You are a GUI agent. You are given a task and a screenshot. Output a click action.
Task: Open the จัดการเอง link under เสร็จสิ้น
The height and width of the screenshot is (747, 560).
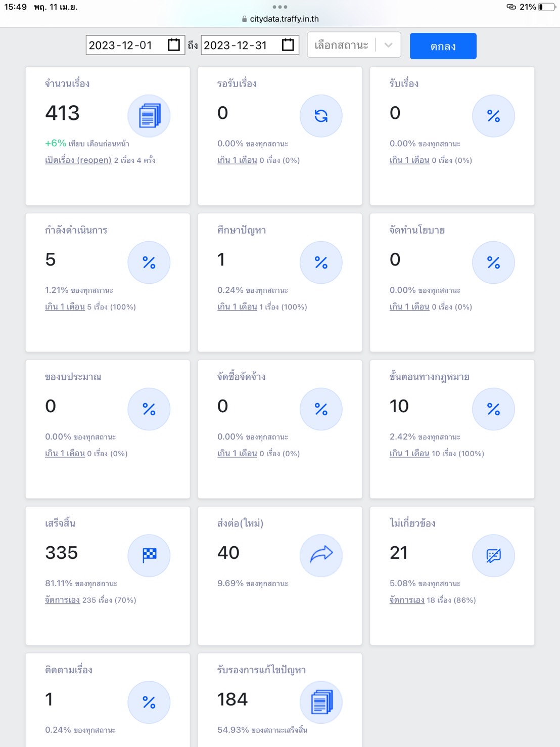[x=62, y=600]
